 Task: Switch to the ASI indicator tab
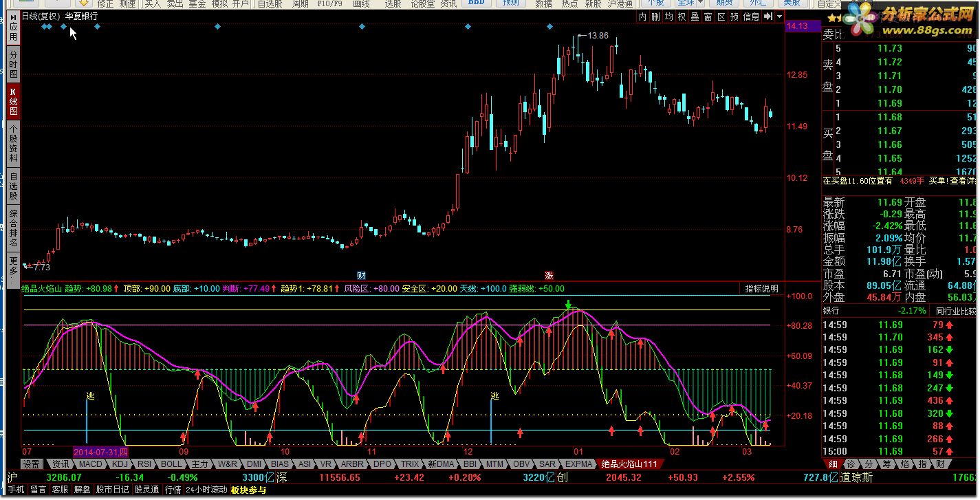pos(305,464)
